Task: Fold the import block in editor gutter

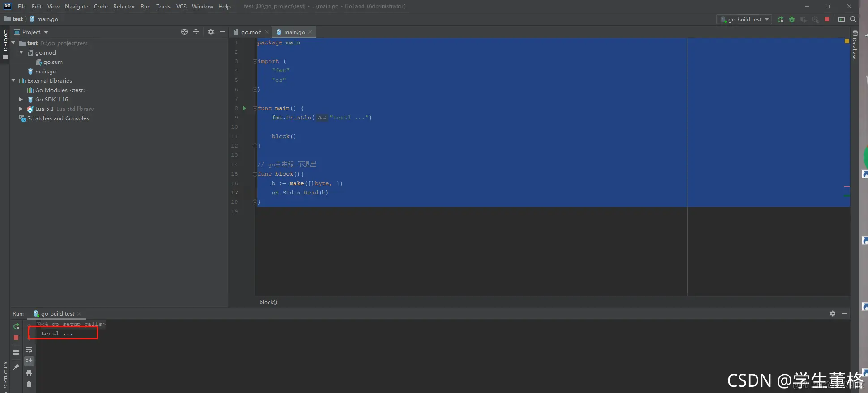Action: [255, 61]
